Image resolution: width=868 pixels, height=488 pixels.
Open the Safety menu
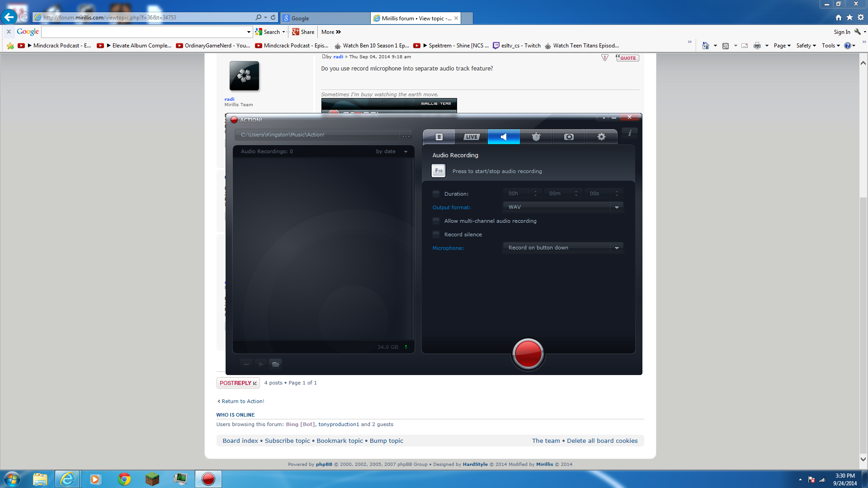pyautogui.click(x=806, y=45)
